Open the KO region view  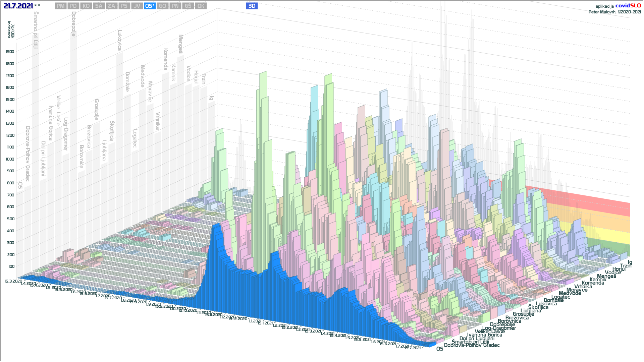coord(86,6)
